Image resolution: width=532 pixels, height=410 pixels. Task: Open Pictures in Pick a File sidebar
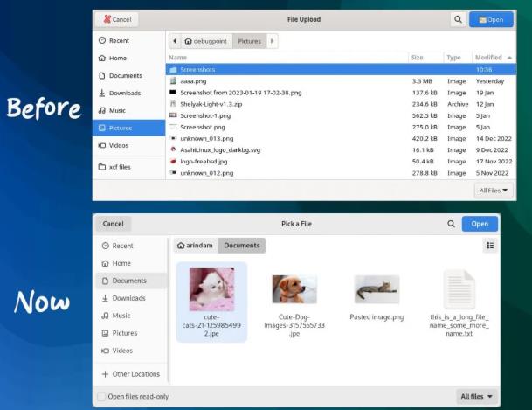132,333
